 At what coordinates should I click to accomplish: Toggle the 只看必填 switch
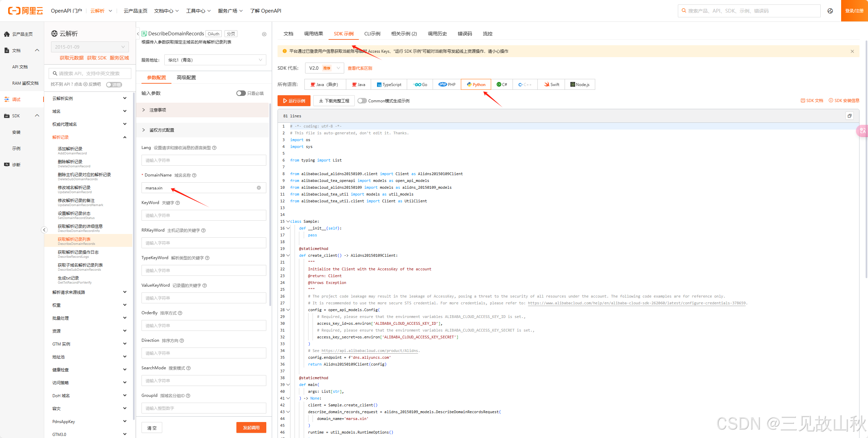coord(241,93)
